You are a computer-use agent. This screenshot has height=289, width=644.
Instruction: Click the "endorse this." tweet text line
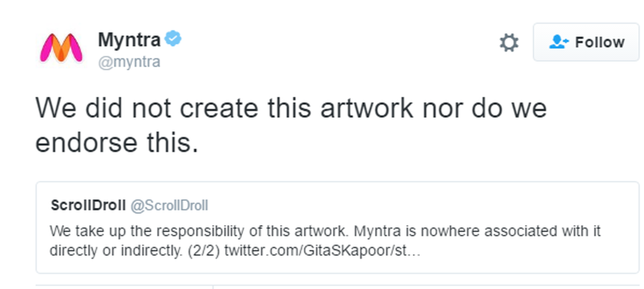(116, 142)
